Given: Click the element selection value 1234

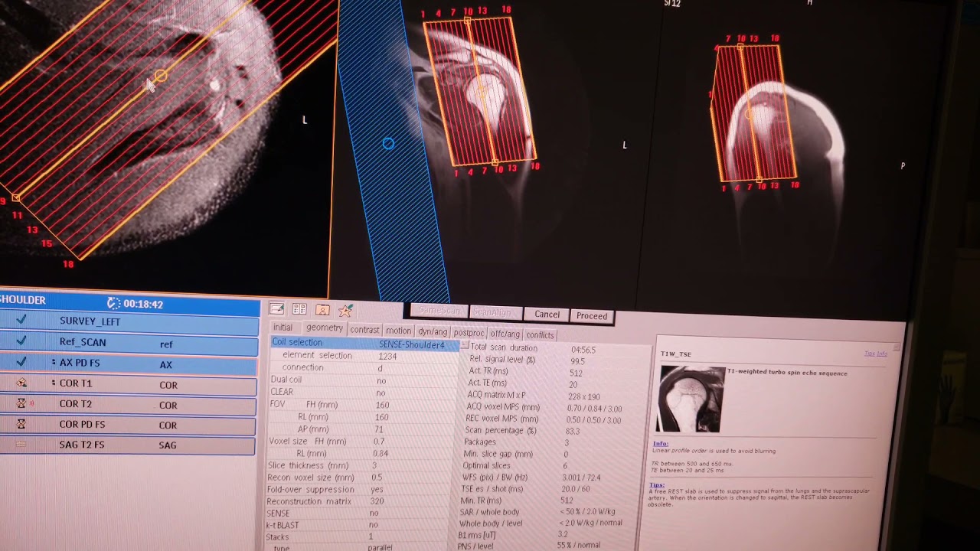Looking at the screenshot, I should point(387,356).
